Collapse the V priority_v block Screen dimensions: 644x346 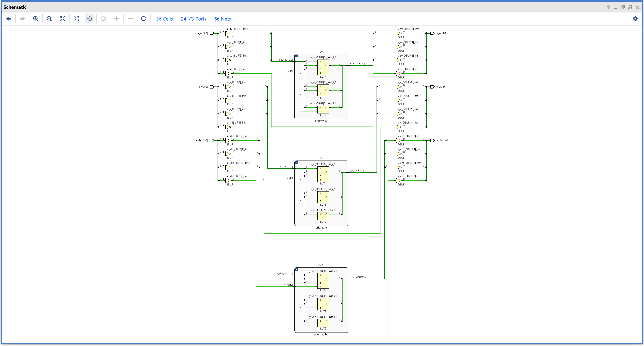[x=296, y=163]
